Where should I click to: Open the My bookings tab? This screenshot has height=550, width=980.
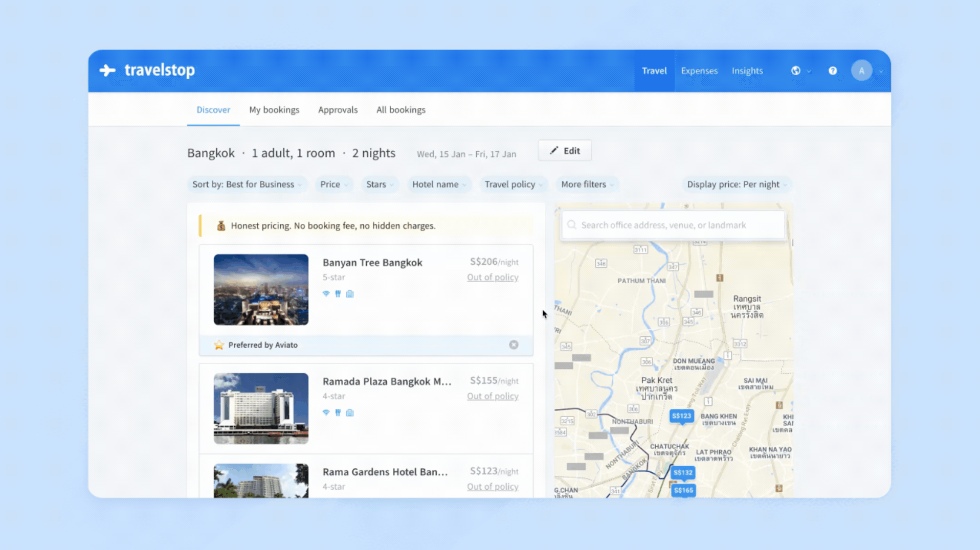coord(274,109)
